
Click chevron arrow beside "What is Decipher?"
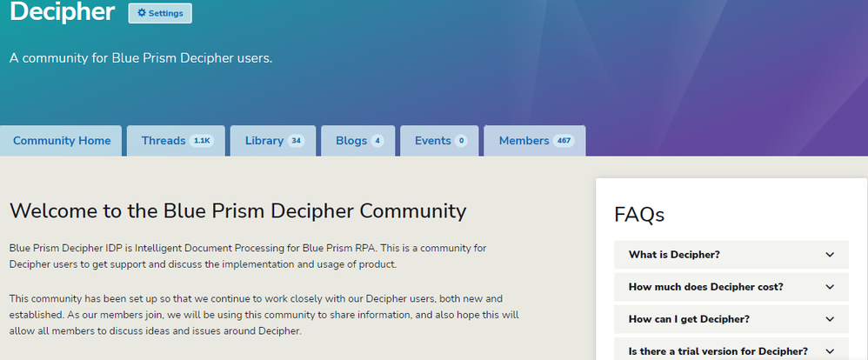830,255
